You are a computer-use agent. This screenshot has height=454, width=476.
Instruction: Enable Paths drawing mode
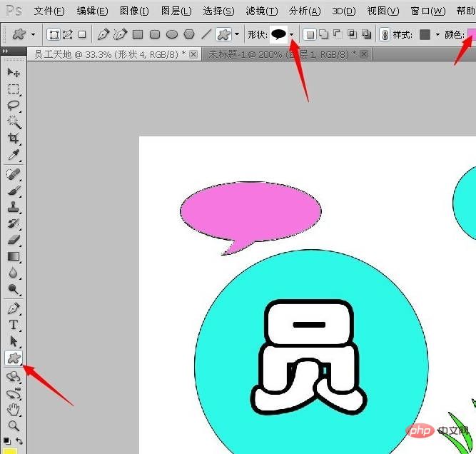click(x=68, y=34)
